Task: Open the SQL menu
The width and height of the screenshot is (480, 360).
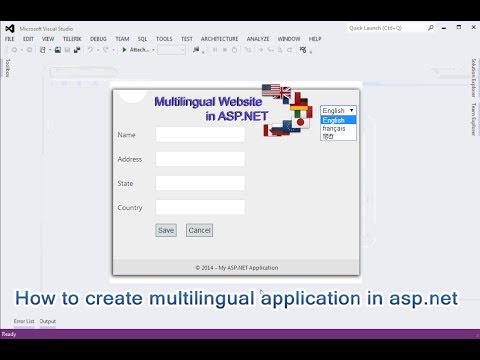Action: [142, 39]
